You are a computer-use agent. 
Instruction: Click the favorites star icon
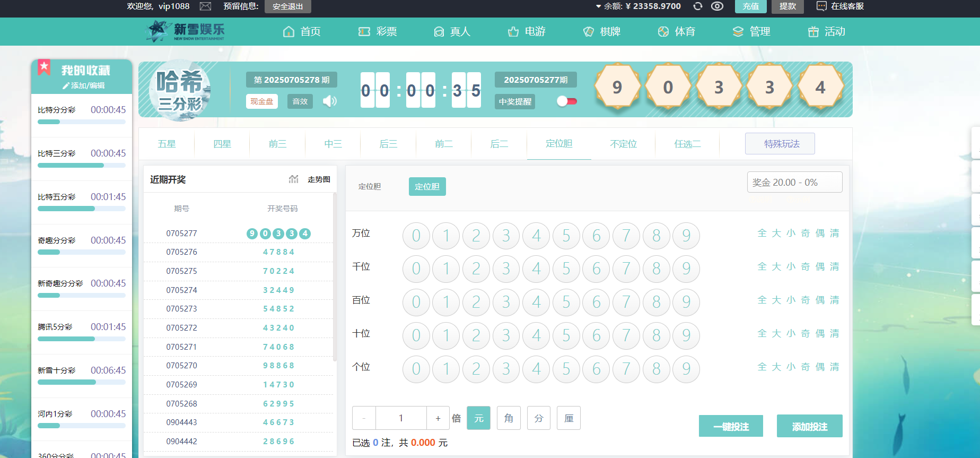coord(44,67)
